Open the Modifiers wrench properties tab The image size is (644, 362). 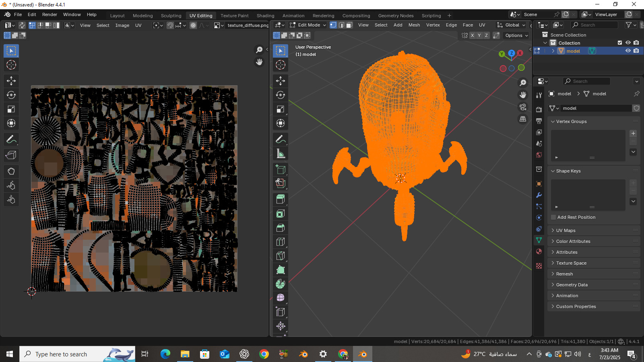click(539, 195)
